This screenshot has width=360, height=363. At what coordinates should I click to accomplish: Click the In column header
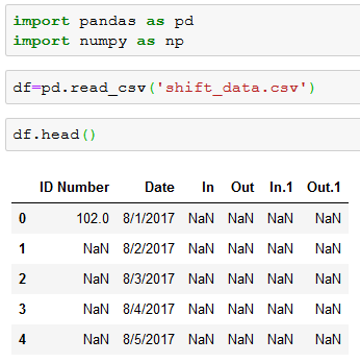click(x=208, y=187)
